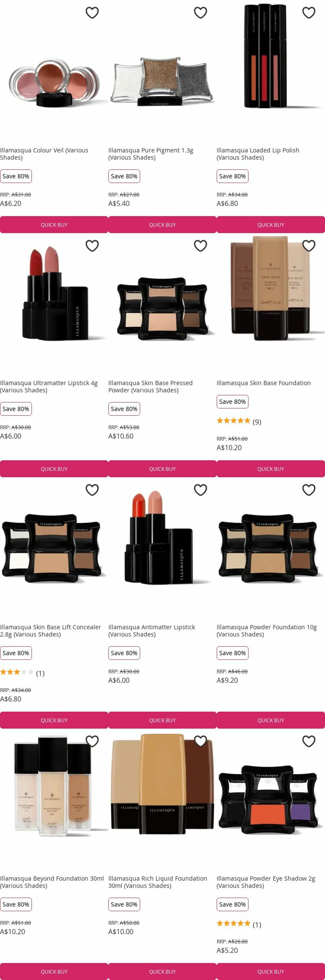Quick buy Skin Base Pressed Powder

click(162, 469)
